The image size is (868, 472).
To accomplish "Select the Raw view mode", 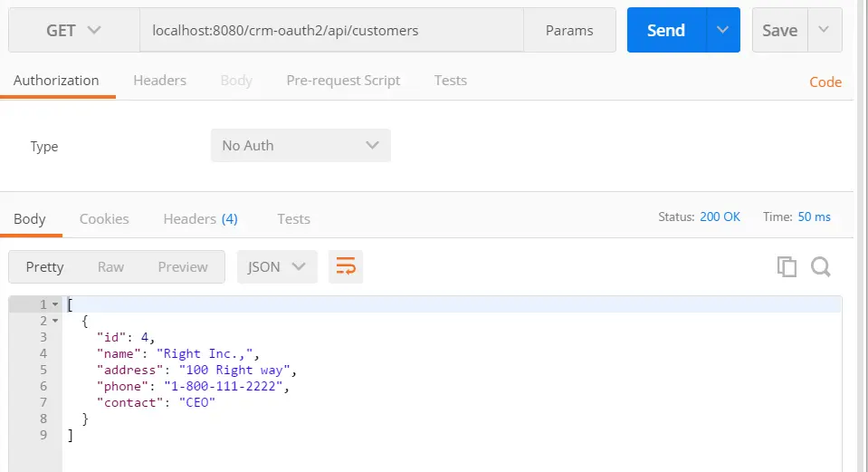I will 110,266.
